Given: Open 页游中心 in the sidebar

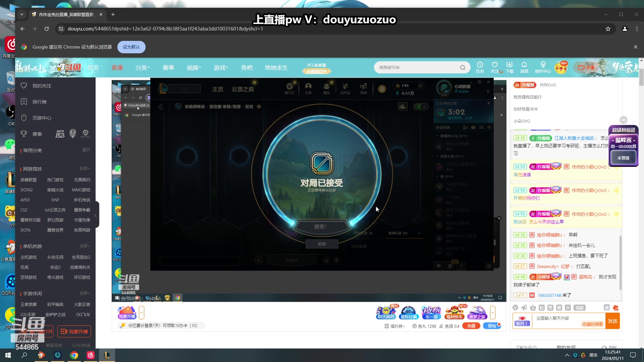Looking at the screenshot, I should (42, 118).
